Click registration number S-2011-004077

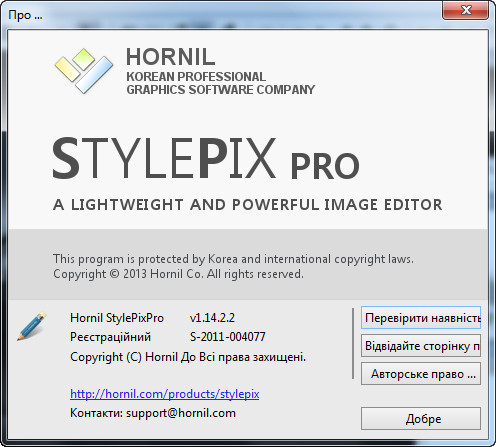[x=228, y=337]
